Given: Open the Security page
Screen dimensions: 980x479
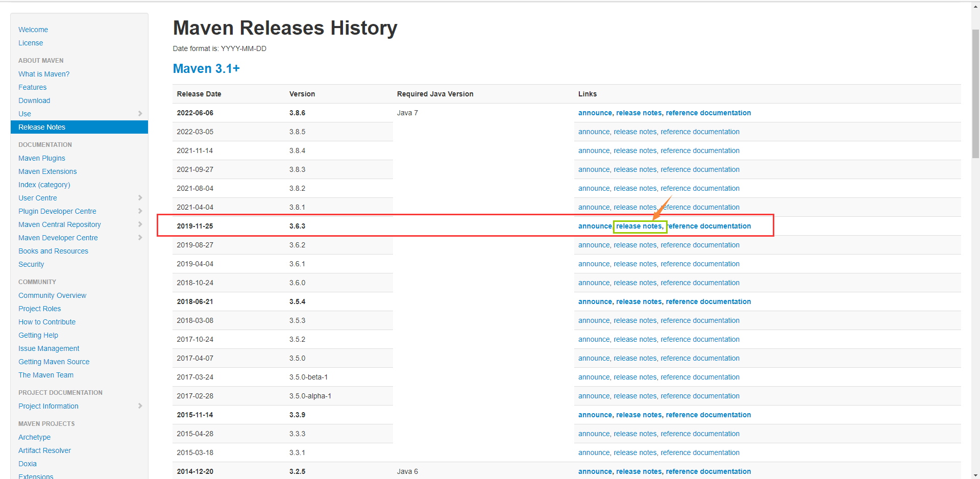Looking at the screenshot, I should pyautogui.click(x=31, y=264).
